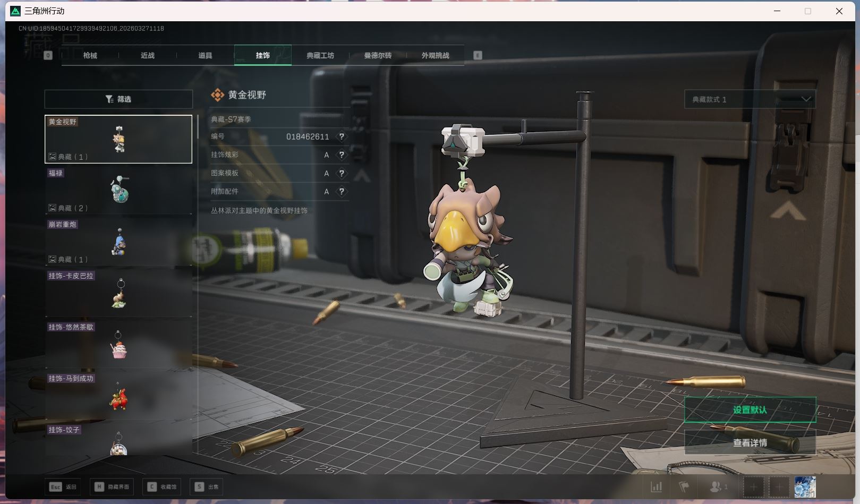Click the flag icon in bottom bar

tap(684, 486)
